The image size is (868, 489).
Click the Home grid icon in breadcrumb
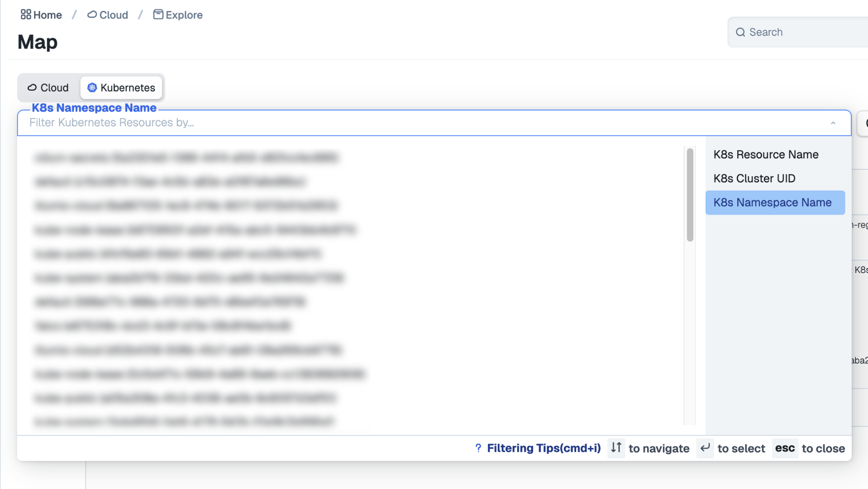click(x=25, y=14)
